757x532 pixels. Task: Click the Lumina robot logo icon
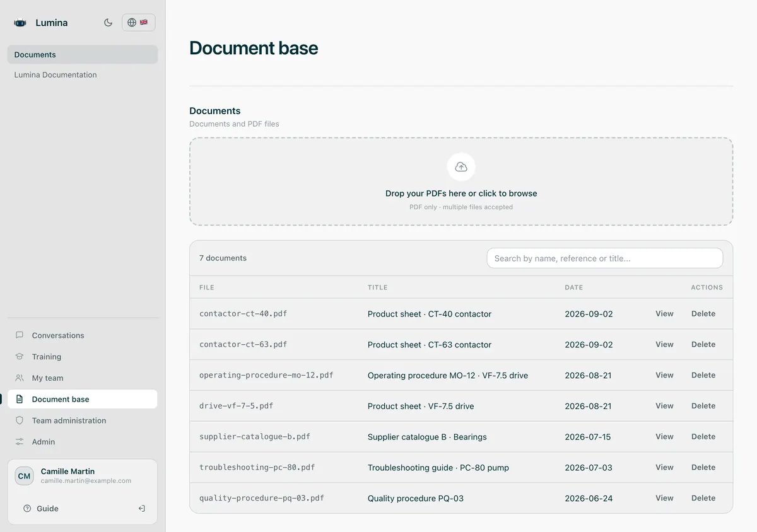(20, 23)
